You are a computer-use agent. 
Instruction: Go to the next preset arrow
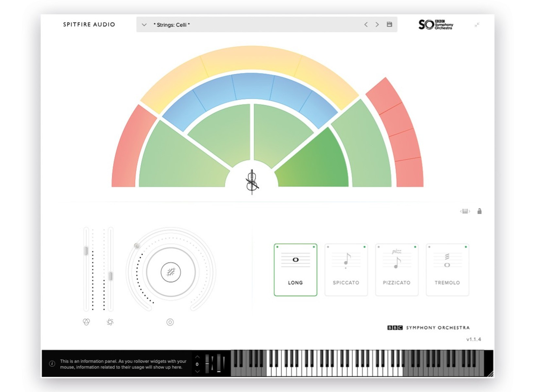click(377, 24)
